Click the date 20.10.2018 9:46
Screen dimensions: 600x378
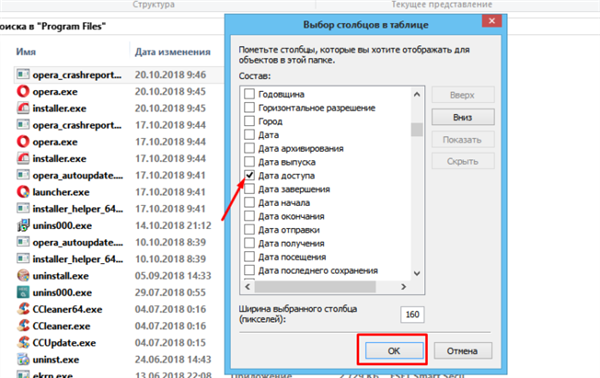tap(170, 75)
